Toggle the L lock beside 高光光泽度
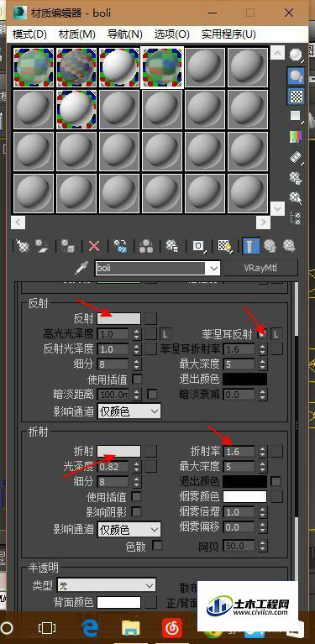The image size is (315, 644). 166,334
